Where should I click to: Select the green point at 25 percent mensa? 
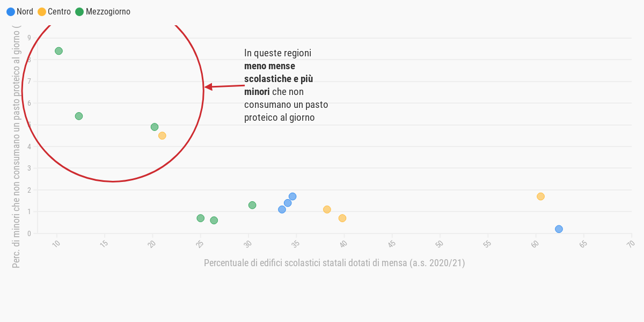[201, 218]
